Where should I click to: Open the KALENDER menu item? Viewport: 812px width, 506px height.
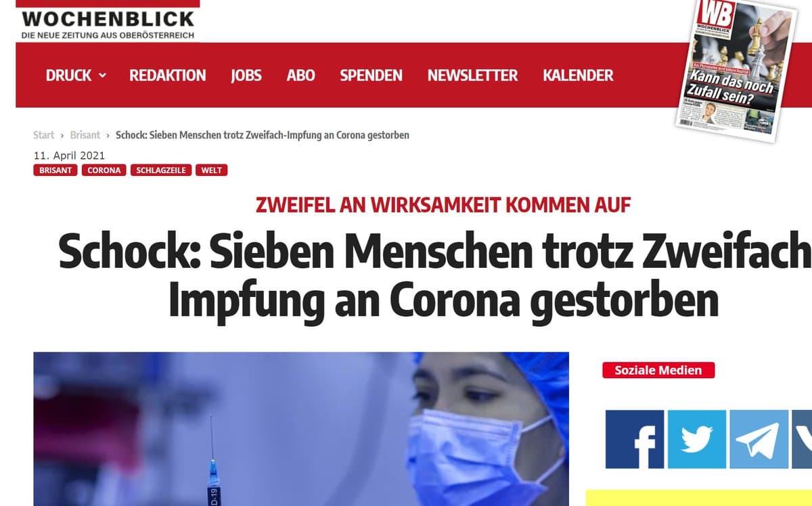[578, 75]
